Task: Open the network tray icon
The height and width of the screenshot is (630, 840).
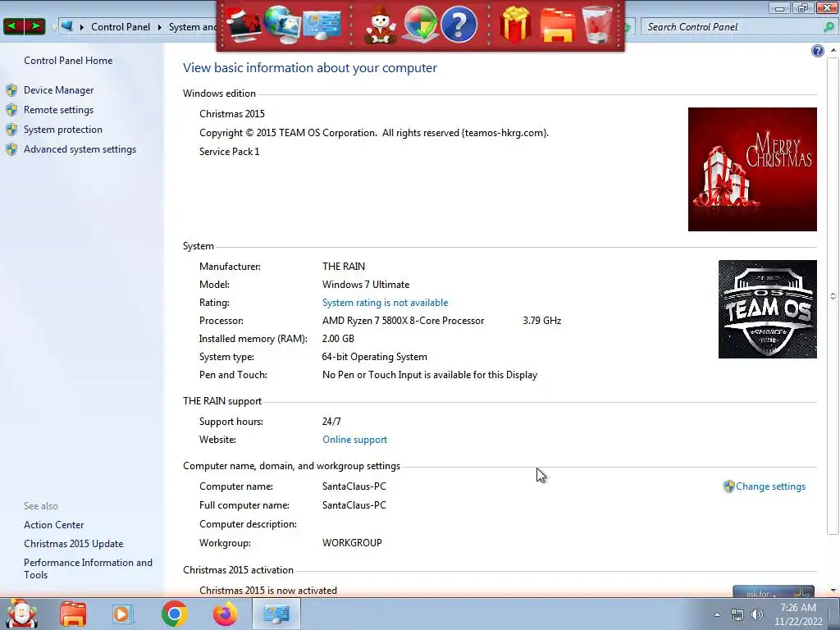Action: 737,615
